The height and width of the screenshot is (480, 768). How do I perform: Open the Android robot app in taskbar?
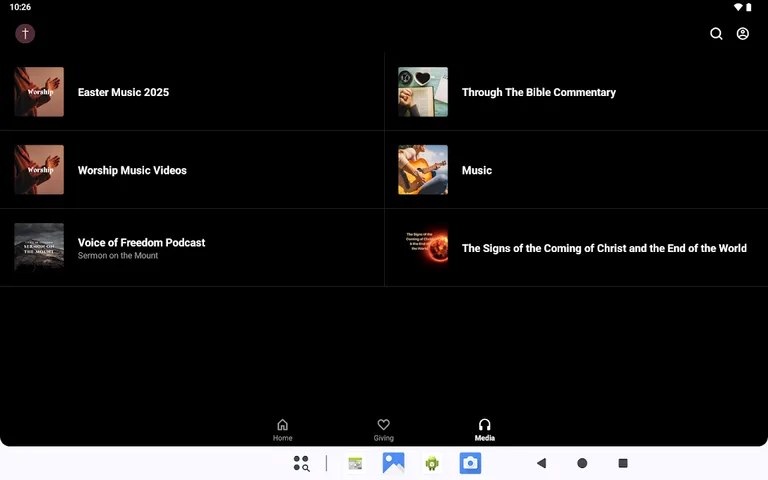tap(432, 463)
